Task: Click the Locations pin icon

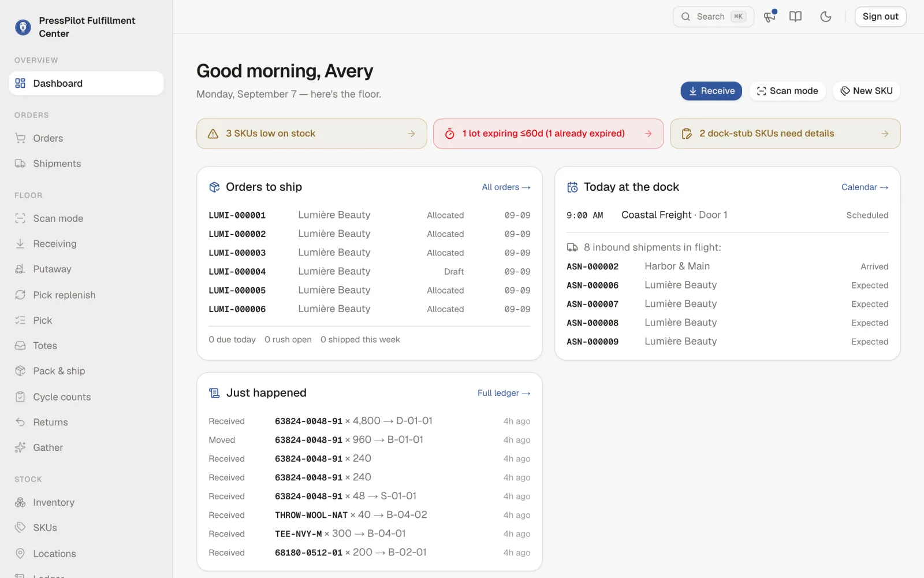Action: coord(20,554)
